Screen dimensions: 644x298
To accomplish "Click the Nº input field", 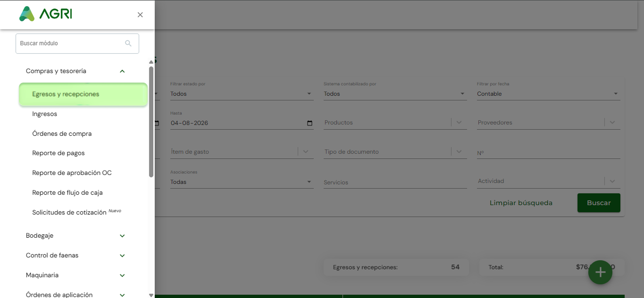I will point(548,153).
